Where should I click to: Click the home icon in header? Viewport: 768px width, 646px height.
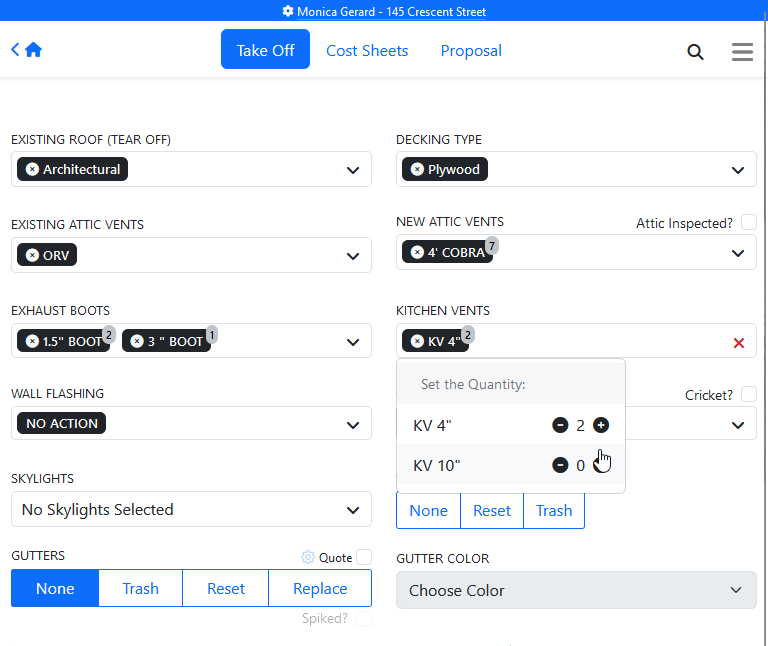[x=33, y=50]
